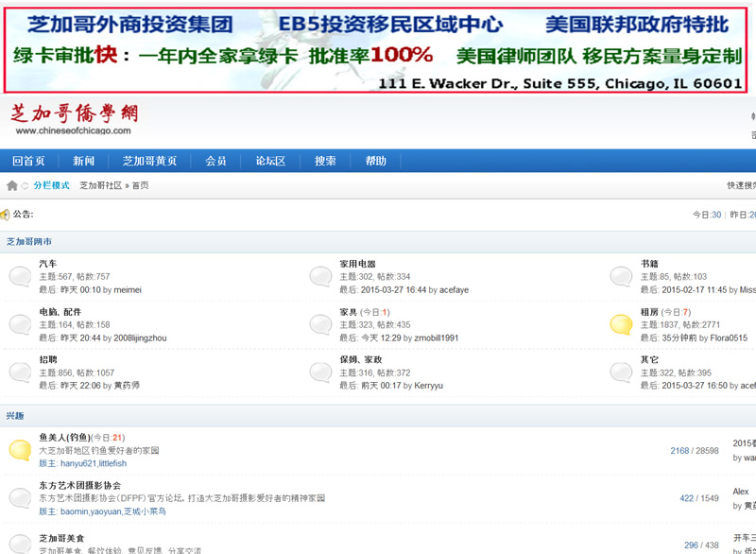Collapse the 芝加哥跳市 section header
Image resolution: width=756 pixels, height=554 pixels.
point(29,243)
